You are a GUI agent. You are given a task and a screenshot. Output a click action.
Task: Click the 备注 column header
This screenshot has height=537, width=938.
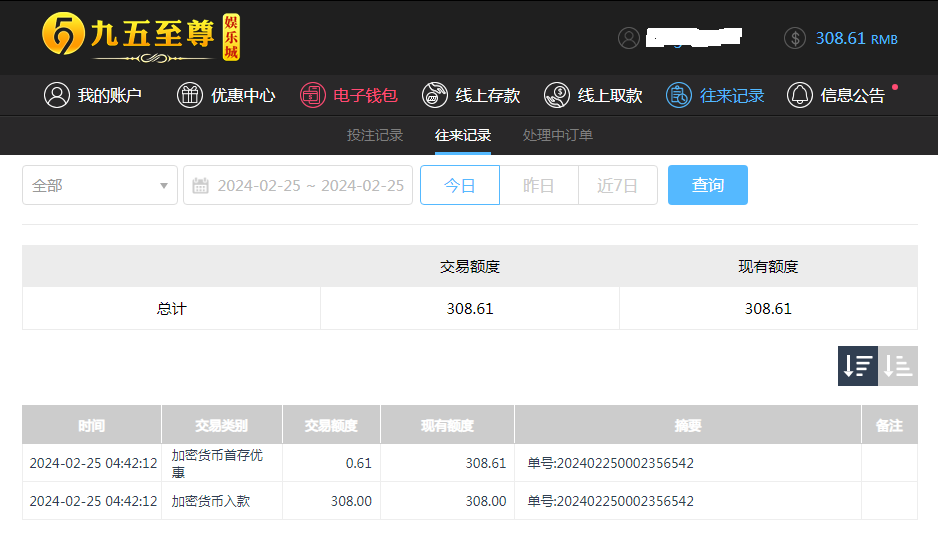(889, 425)
